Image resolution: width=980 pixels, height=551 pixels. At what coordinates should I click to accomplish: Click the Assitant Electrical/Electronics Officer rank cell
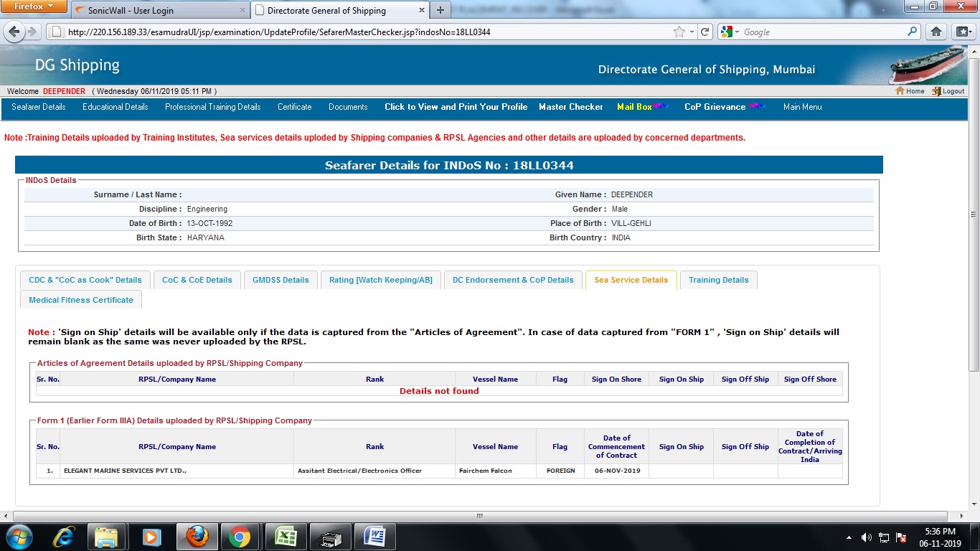[x=374, y=471]
